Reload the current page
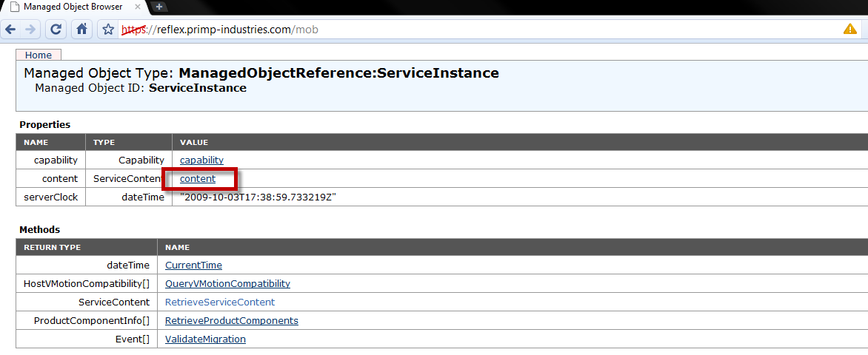Image resolution: width=868 pixels, height=355 pixels. pos(56,30)
